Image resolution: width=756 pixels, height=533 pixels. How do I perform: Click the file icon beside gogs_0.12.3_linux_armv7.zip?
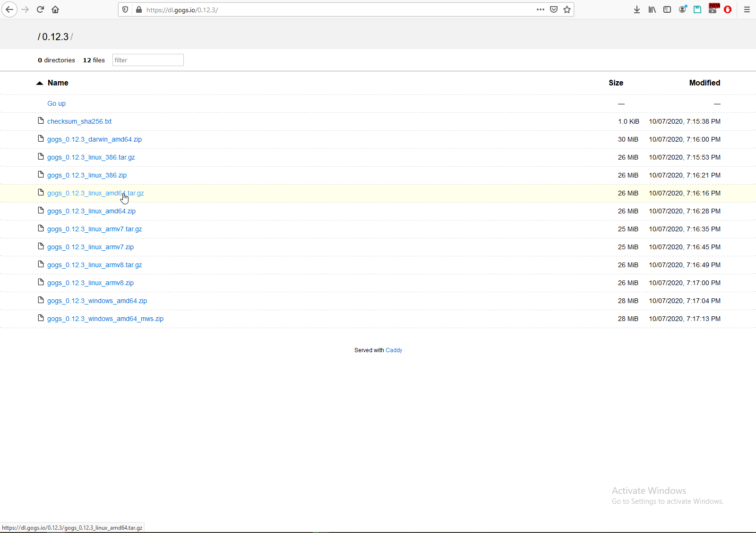pos(41,246)
